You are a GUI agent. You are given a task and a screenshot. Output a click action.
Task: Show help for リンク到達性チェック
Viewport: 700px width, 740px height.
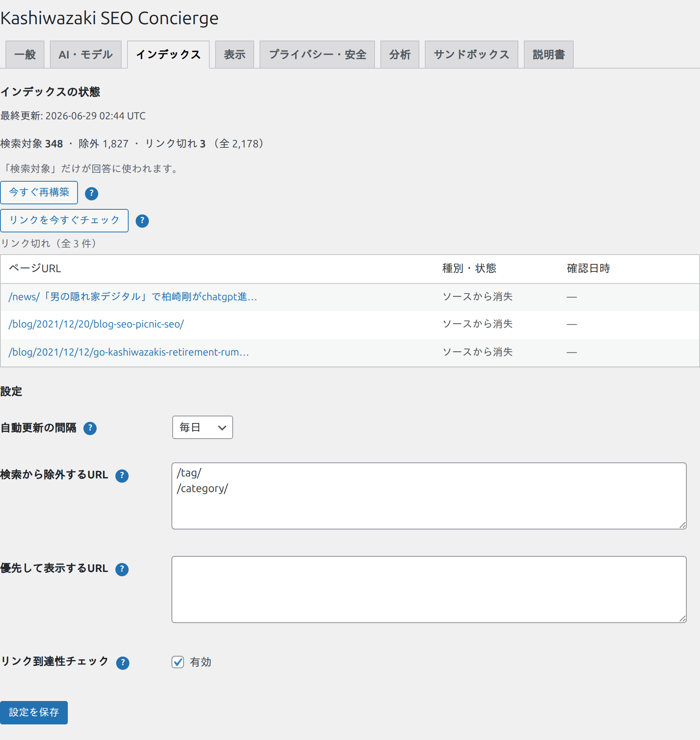click(123, 663)
